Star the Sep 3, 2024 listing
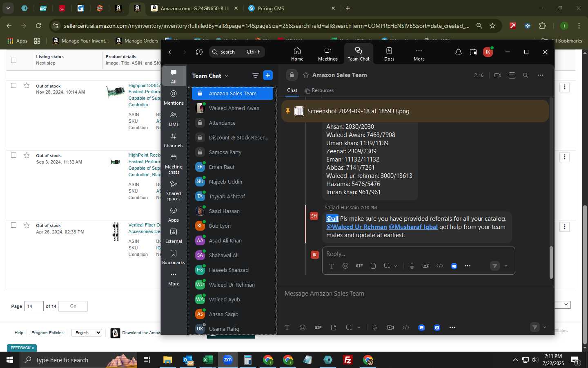The width and height of the screenshot is (588, 368). click(x=27, y=155)
